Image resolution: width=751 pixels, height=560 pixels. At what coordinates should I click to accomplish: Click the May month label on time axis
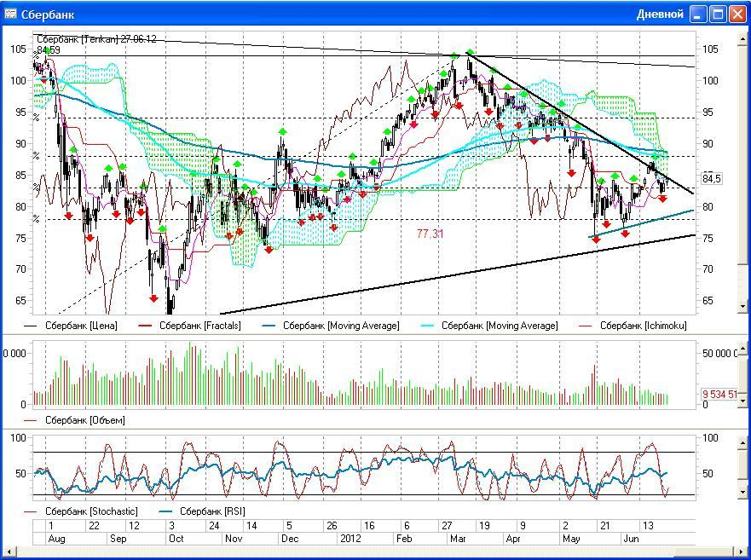click(x=571, y=539)
